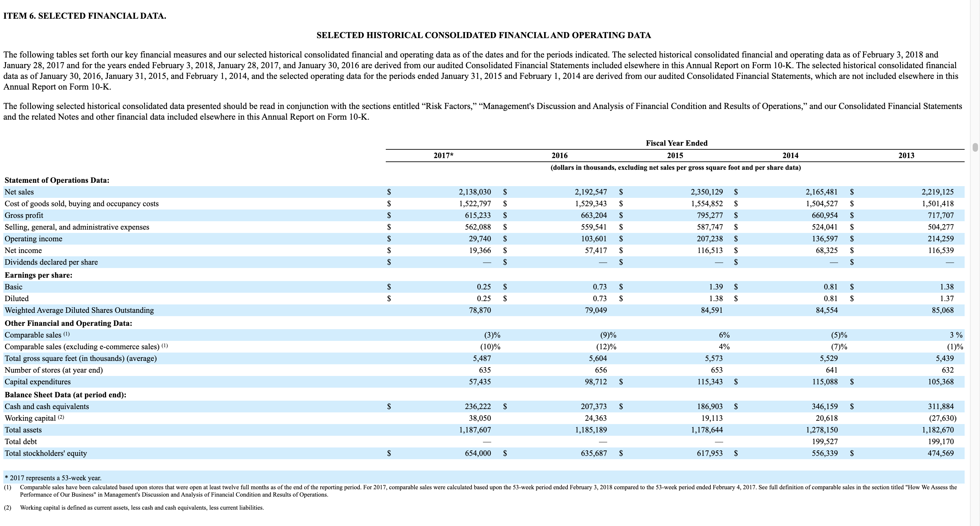The height and width of the screenshot is (526, 980).
Task: Click the 2016 fiscal year column header
Action: 559,156
